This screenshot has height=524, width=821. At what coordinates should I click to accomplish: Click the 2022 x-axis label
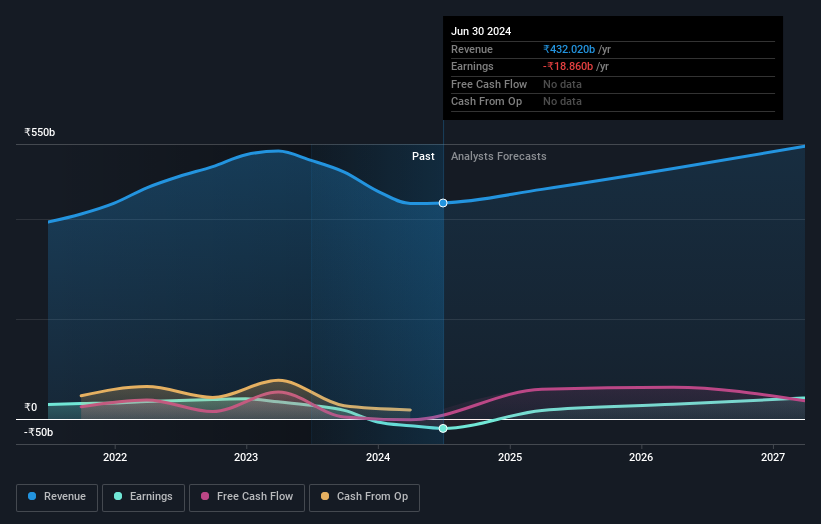pyautogui.click(x=115, y=458)
